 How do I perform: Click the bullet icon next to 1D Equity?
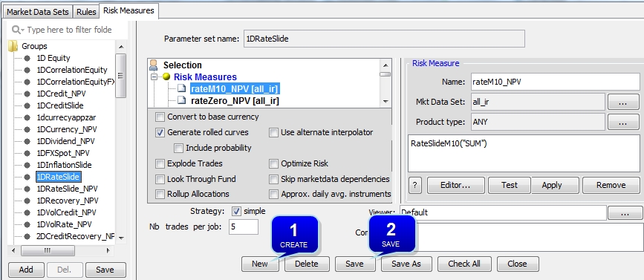(27, 58)
